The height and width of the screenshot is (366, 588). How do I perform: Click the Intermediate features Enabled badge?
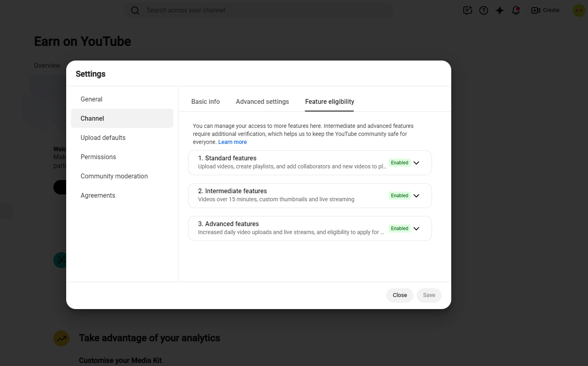(399, 196)
